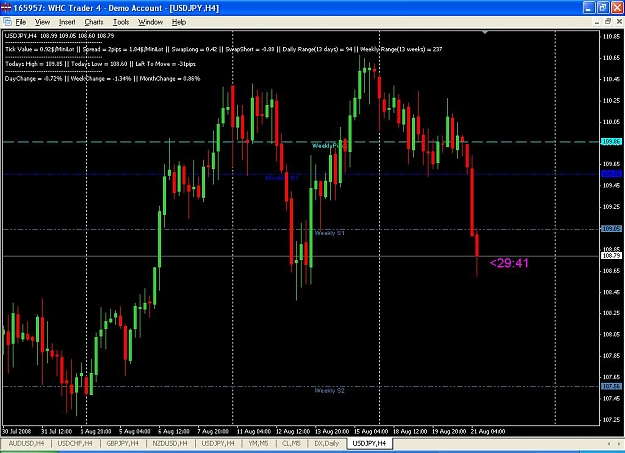Image resolution: width=625 pixels, height=453 pixels.
Task: Open the Insert menu
Action: (x=67, y=22)
